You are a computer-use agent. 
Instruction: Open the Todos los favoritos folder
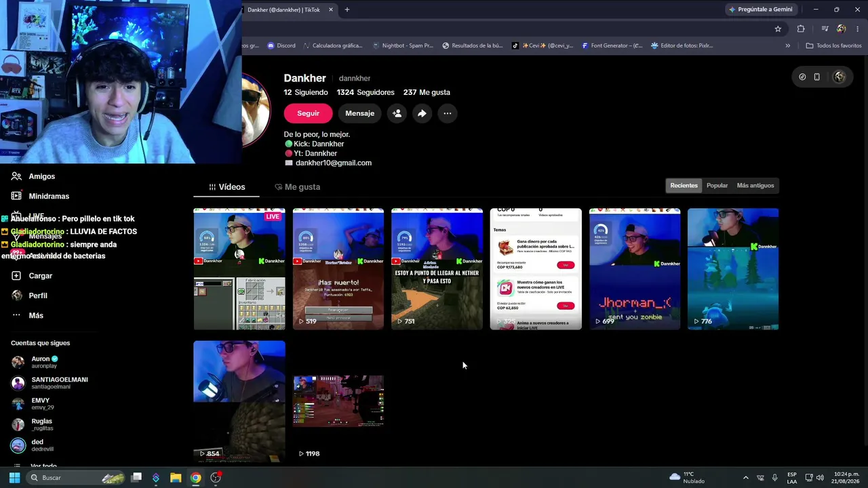(833, 45)
